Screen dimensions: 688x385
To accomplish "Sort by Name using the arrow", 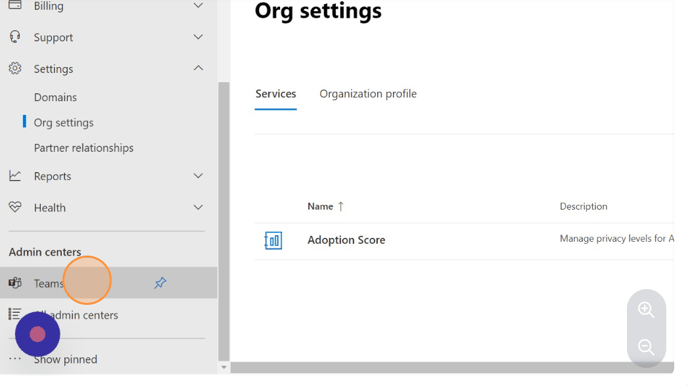I will pos(340,206).
